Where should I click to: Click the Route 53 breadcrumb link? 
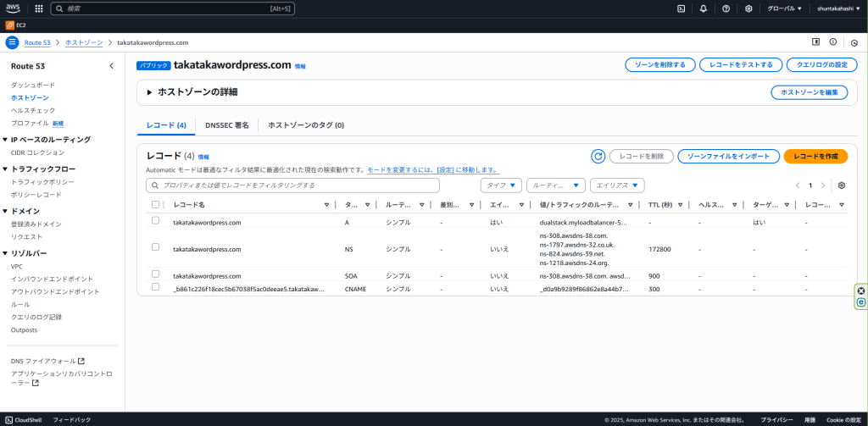(x=37, y=42)
